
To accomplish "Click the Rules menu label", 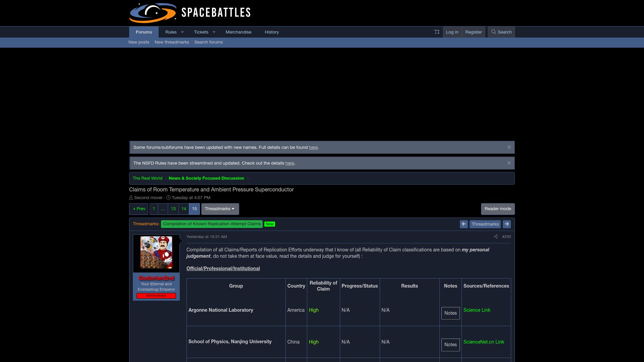I will [x=171, y=32].
